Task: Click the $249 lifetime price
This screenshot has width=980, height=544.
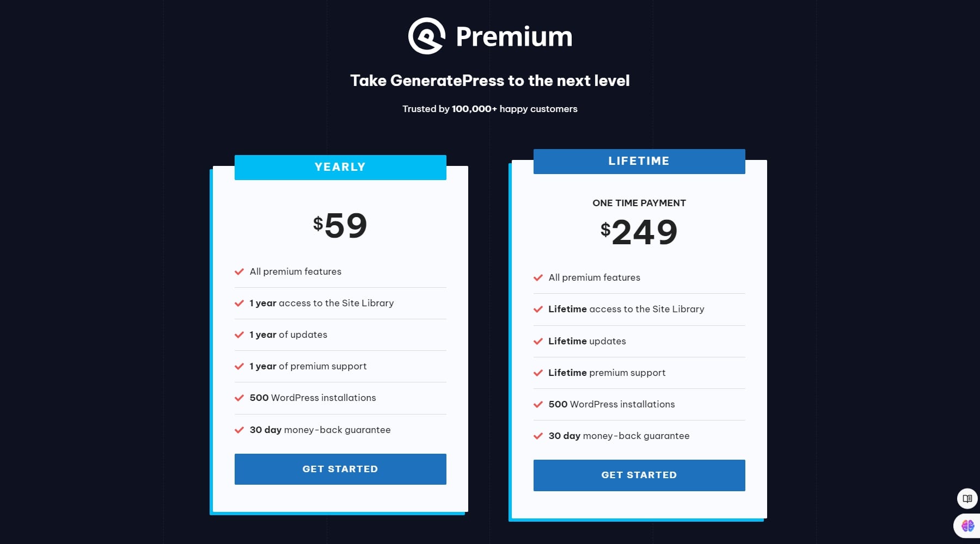Action: coord(639,232)
